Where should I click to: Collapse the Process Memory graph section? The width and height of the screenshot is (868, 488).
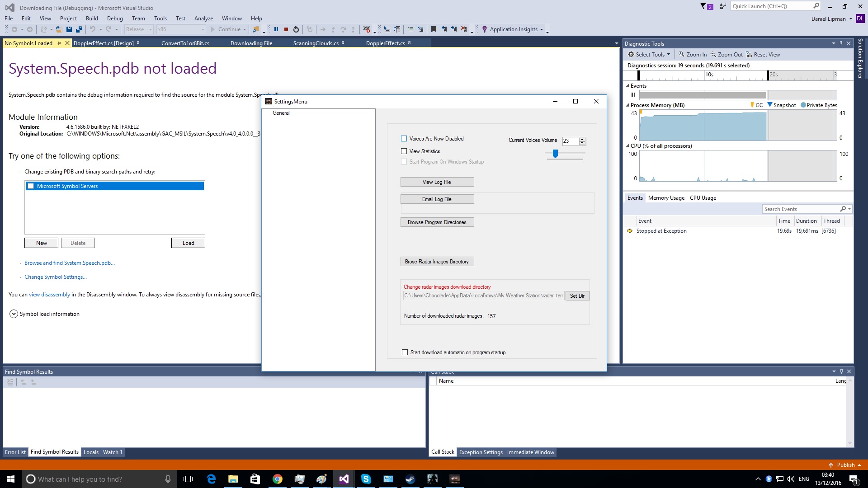627,105
